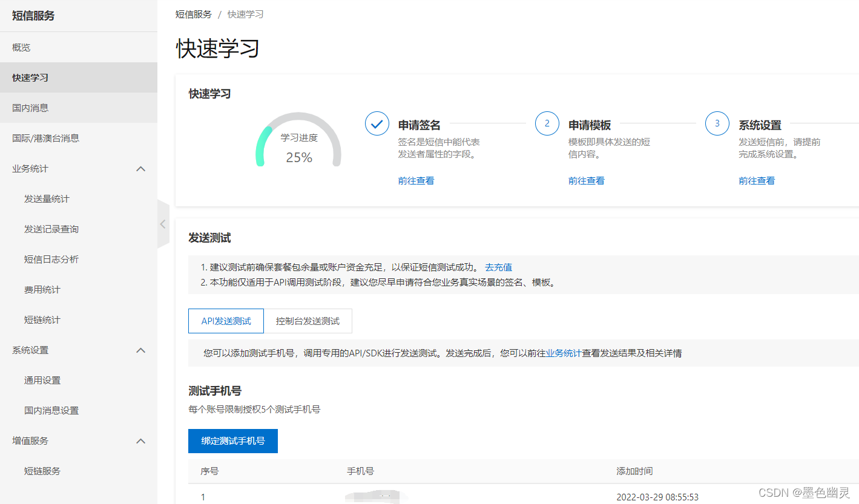
Task: Click the 系统设置 step title
Action: pos(760,125)
